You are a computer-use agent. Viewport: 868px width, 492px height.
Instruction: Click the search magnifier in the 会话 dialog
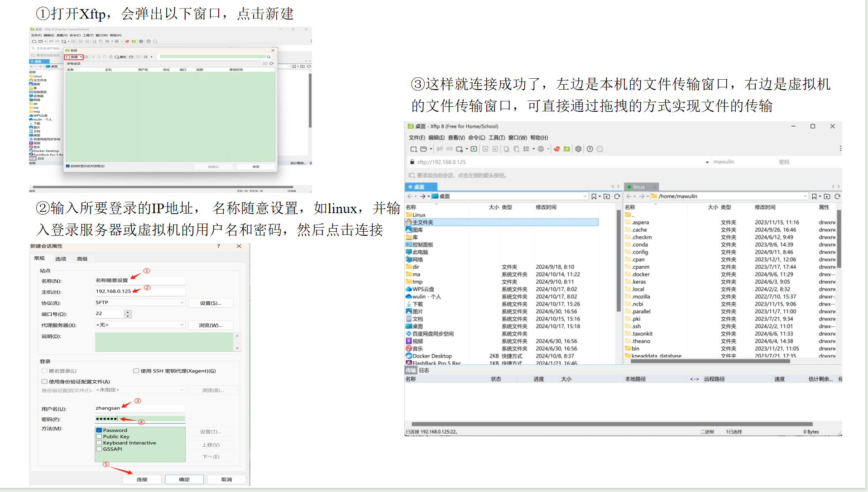(269, 57)
